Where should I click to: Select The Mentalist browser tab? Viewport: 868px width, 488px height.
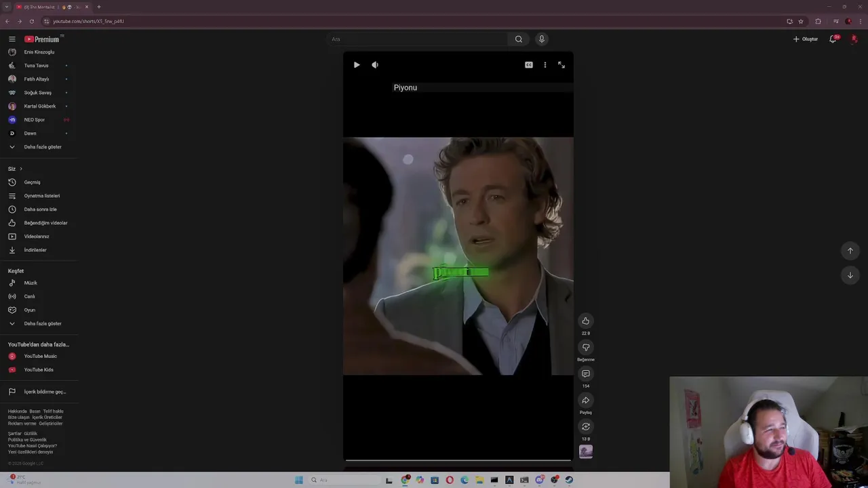(x=52, y=7)
